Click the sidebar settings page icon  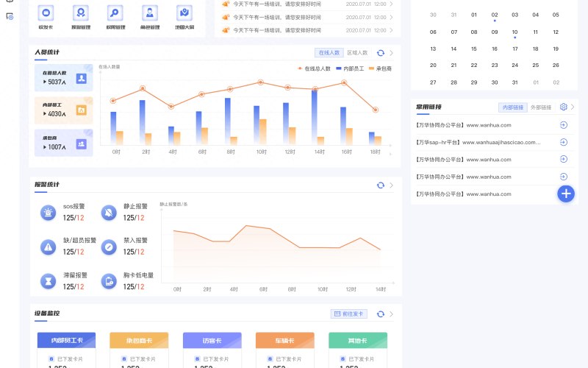[x=10, y=16]
